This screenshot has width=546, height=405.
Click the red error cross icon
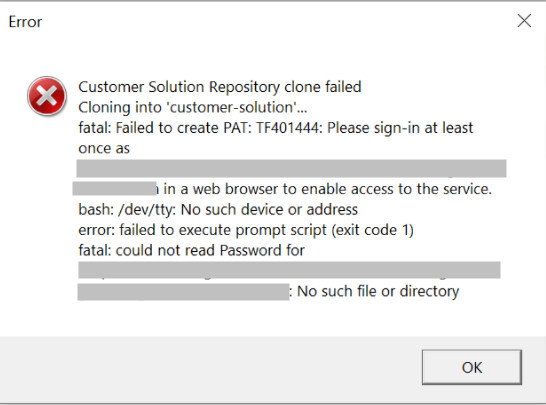click(x=47, y=96)
